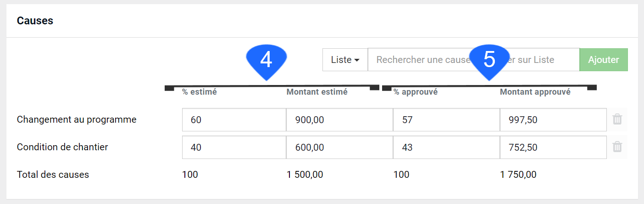Edit Montant approuvé value 752,50

[553, 147]
